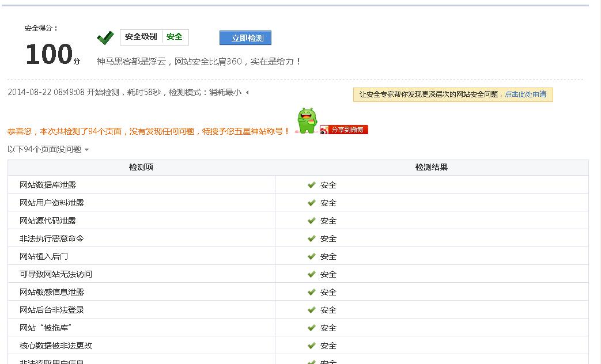Click the scan timestamp 2014-08-22 08:49:08 text
The image size is (601, 364).
pyautogui.click(x=46, y=92)
